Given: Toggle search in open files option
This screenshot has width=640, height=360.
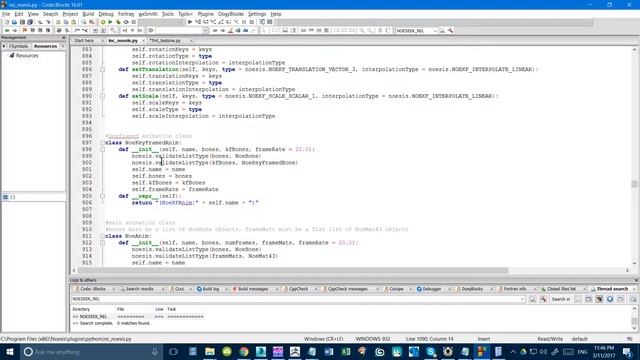Looking at the screenshot, I should click(x=578, y=299).
